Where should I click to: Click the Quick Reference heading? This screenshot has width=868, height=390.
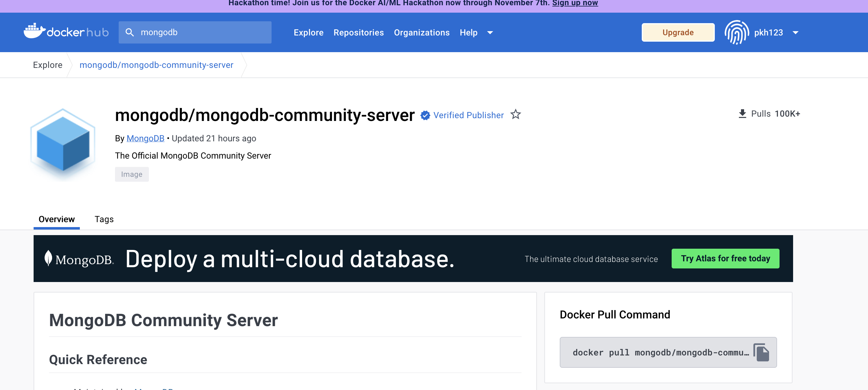(x=98, y=360)
